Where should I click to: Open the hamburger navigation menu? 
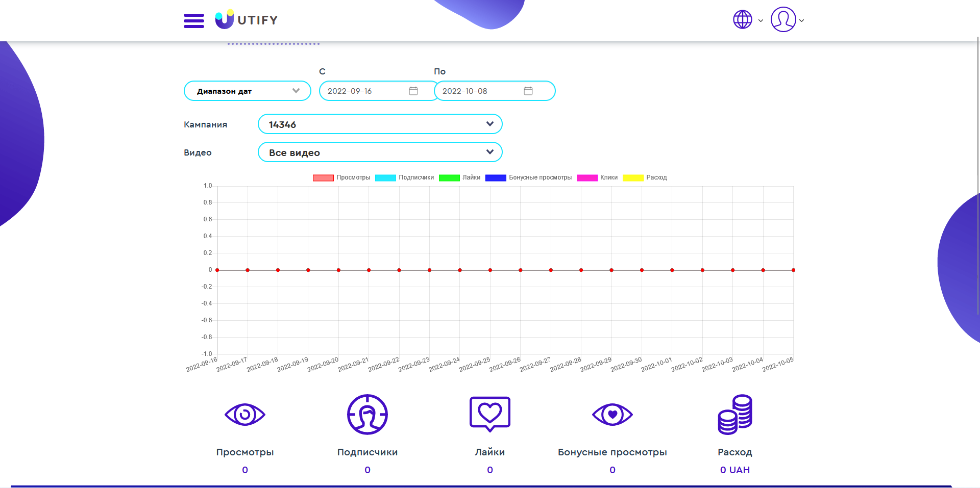[193, 20]
